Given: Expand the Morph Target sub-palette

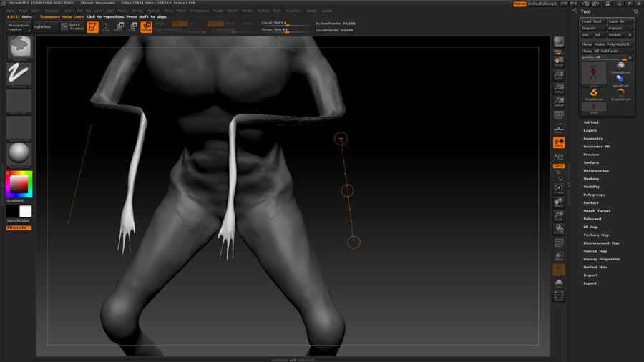Looking at the screenshot, I should click(597, 210).
